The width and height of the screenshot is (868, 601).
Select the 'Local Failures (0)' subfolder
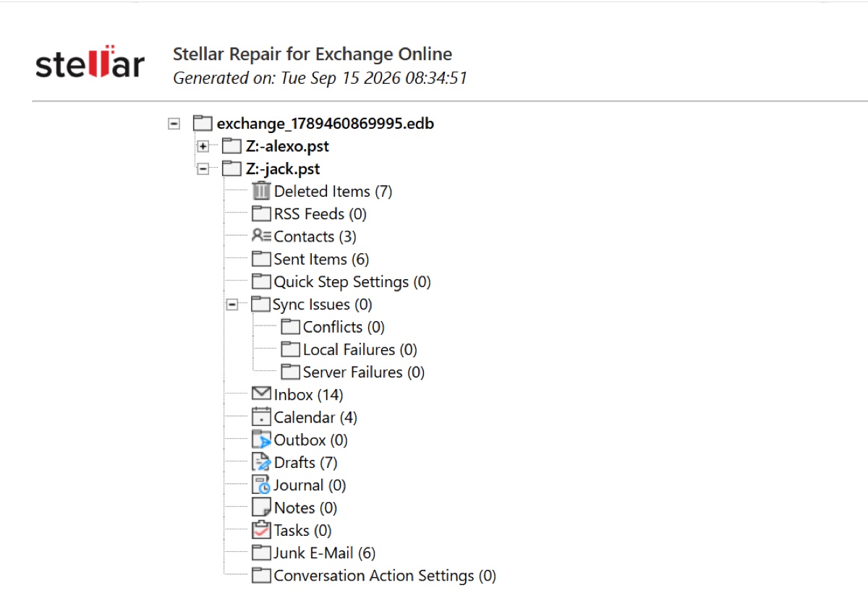pos(360,349)
